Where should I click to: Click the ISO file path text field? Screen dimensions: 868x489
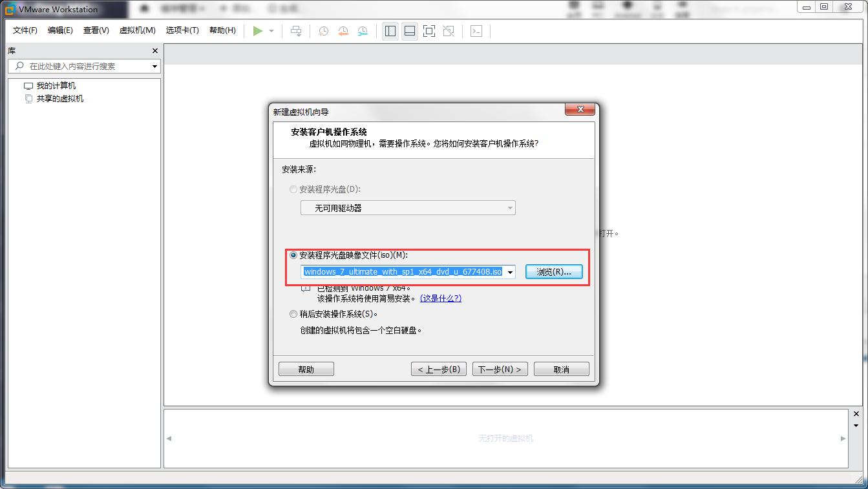tap(403, 272)
